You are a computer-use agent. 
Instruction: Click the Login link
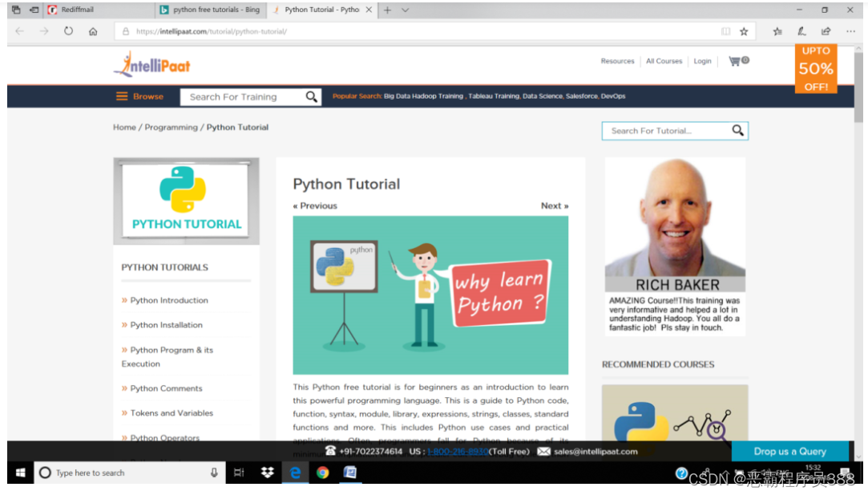702,61
